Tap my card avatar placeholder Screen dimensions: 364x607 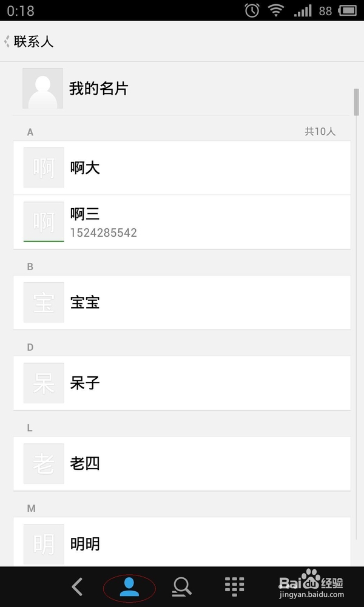pyautogui.click(x=42, y=88)
